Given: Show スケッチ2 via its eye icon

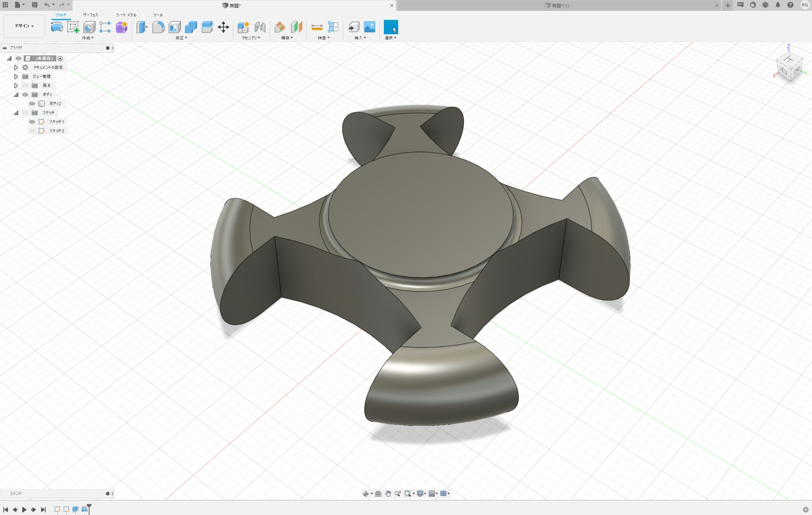Looking at the screenshot, I should tap(32, 131).
